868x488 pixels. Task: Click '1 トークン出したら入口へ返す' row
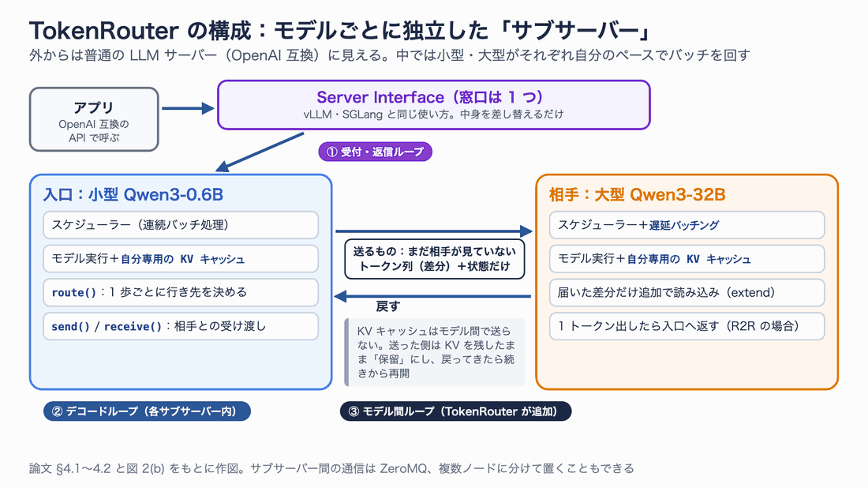click(687, 326)
